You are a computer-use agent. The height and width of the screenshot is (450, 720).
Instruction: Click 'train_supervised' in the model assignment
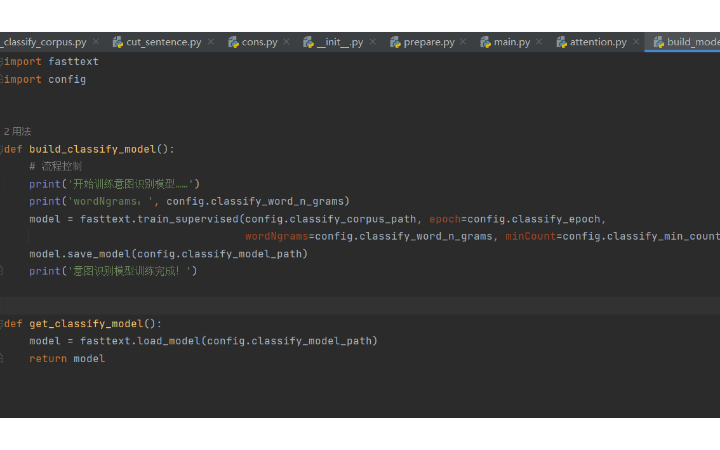pyautogui.click(x=188, y=219)
